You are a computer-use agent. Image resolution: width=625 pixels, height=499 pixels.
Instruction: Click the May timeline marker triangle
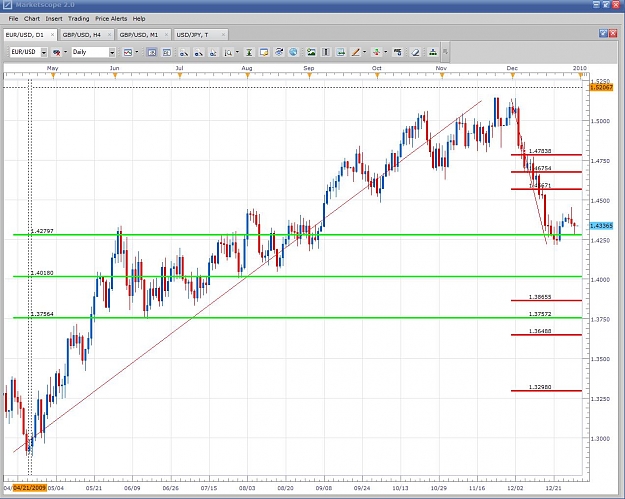pyautogui.click(x=53, y=76)
